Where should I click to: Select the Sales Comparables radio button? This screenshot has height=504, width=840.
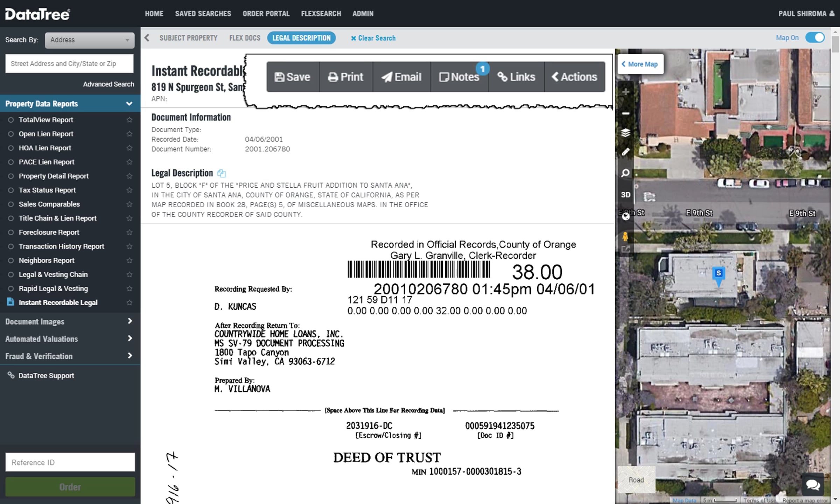(11, 204)
